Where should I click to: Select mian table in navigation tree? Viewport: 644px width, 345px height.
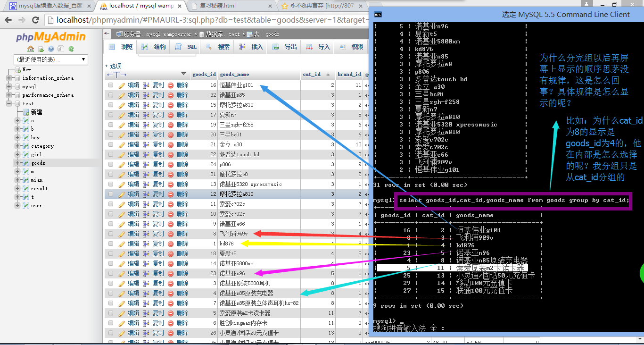37,180
